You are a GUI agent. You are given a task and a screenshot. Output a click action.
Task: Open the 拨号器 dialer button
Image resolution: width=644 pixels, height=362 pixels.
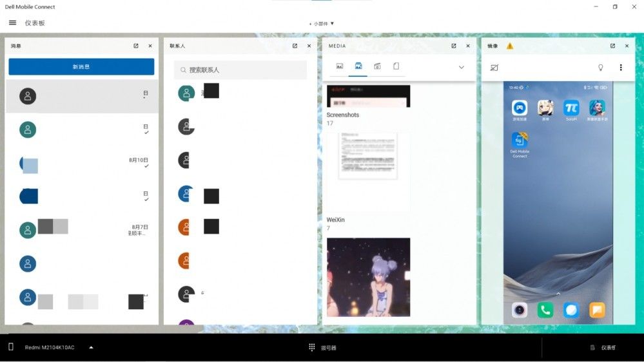(322, 348)
